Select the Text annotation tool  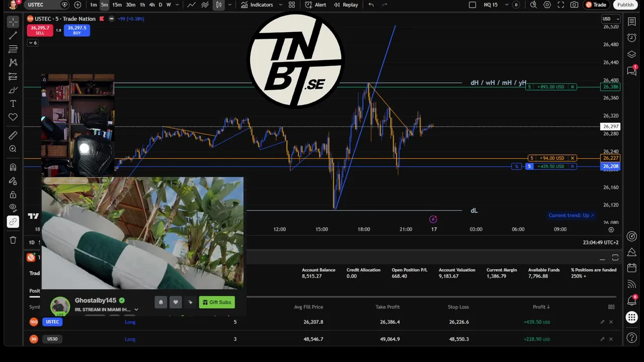coord(13,104)
